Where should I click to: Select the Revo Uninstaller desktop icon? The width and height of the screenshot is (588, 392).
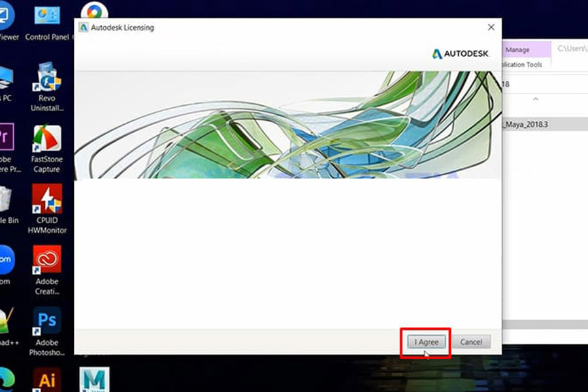(x=47, y=87)
